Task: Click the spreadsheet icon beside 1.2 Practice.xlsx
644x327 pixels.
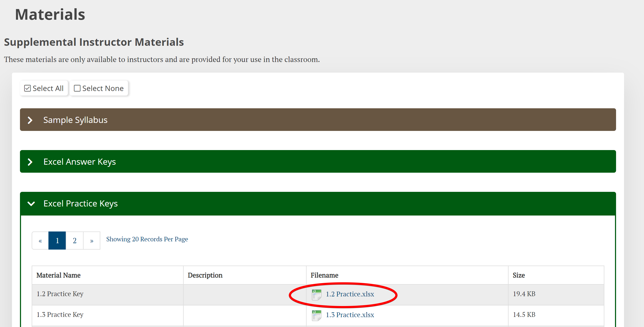Action: 316,294
